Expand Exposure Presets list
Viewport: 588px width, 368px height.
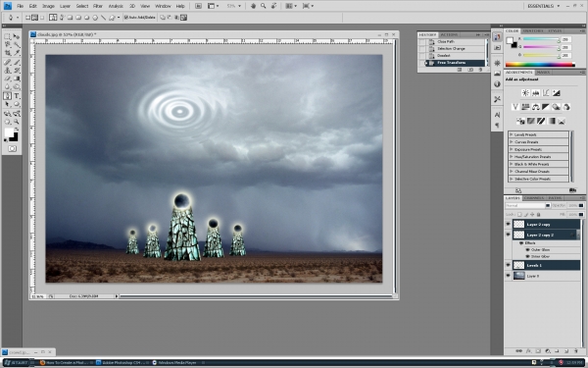coord(511,149)
